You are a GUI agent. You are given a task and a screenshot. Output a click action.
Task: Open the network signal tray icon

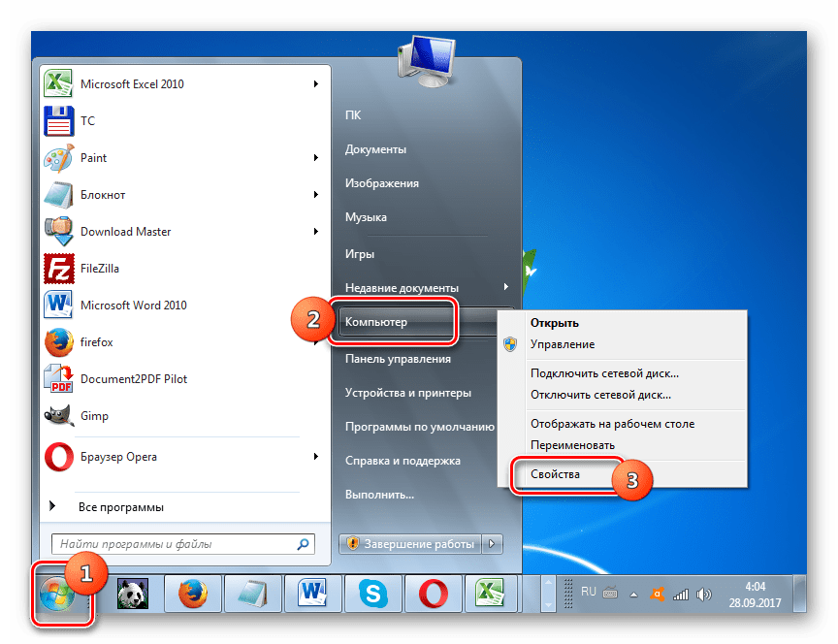pyautogui.click(x=681, y=595)
